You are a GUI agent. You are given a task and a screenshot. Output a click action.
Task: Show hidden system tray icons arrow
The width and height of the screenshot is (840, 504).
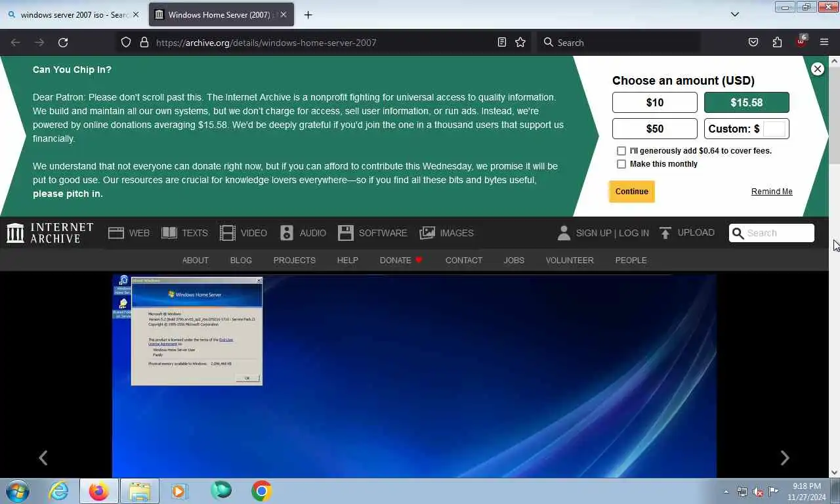726,492
